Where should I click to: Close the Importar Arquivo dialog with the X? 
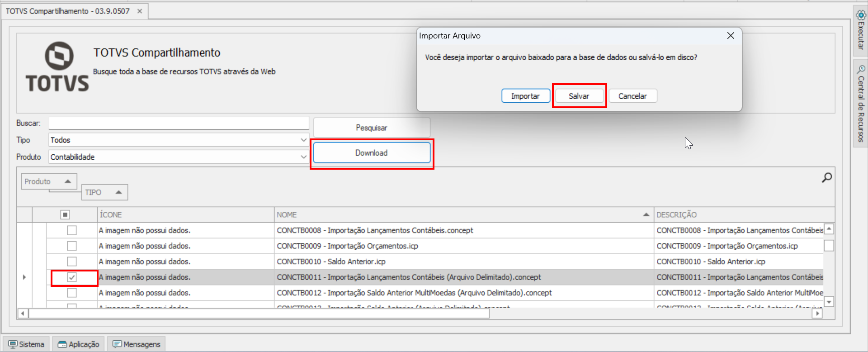[731, 36]
